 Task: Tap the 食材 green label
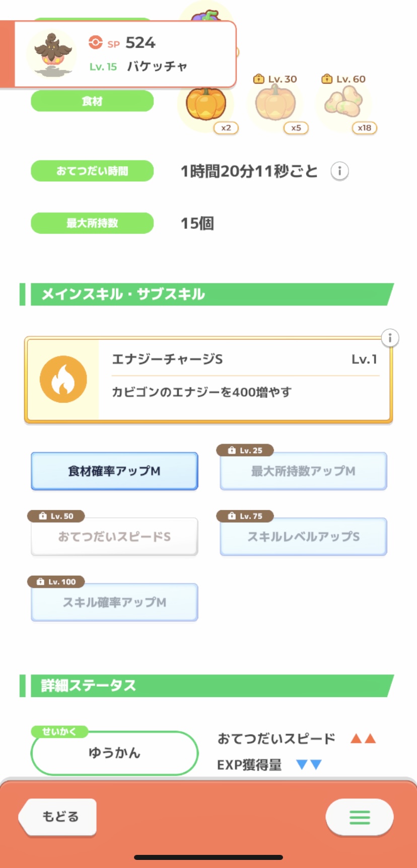click(x=92, y=101)
